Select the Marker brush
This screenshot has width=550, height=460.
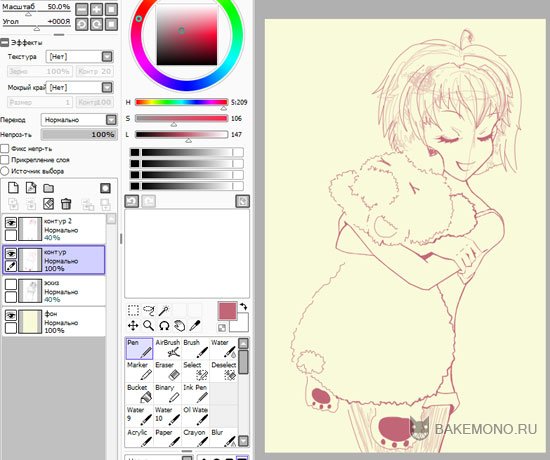pyautogui.click(x=139, y=371)
